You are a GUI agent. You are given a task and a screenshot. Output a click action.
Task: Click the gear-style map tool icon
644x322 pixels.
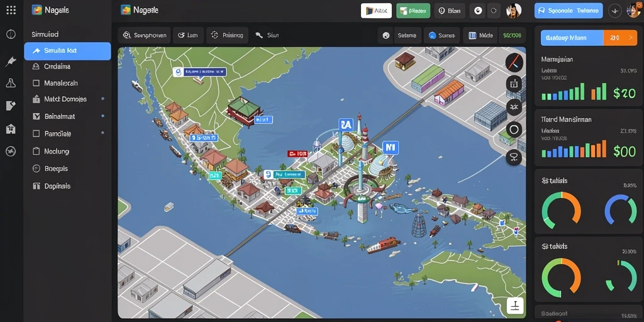(x=514, y=108)
